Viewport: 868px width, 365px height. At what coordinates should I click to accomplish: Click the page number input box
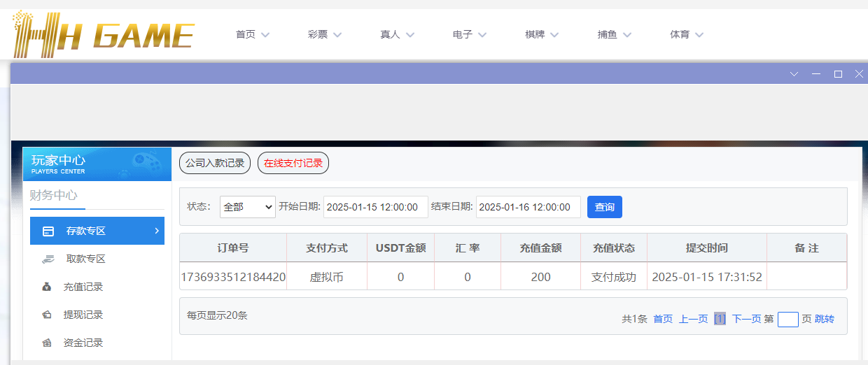pyautogui.click(x=787, y=319)
